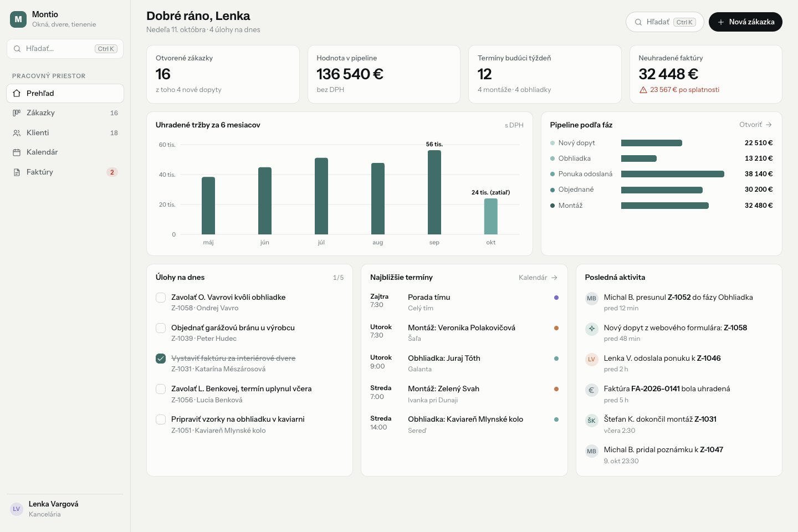
Task: Click the arrow icon next to Otvoriť
Action: coord(769,125)
